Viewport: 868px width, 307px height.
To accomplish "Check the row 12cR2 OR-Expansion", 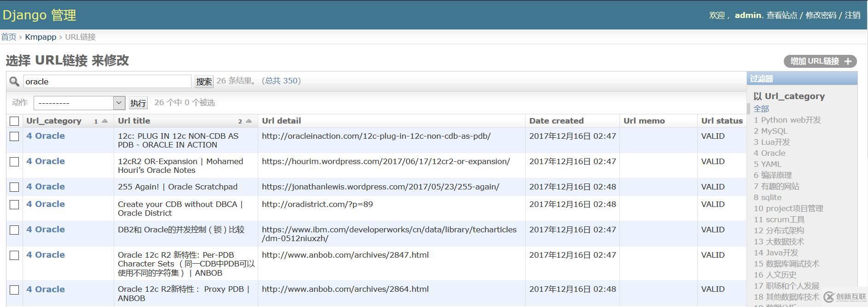I will click(x=14, y=162).
